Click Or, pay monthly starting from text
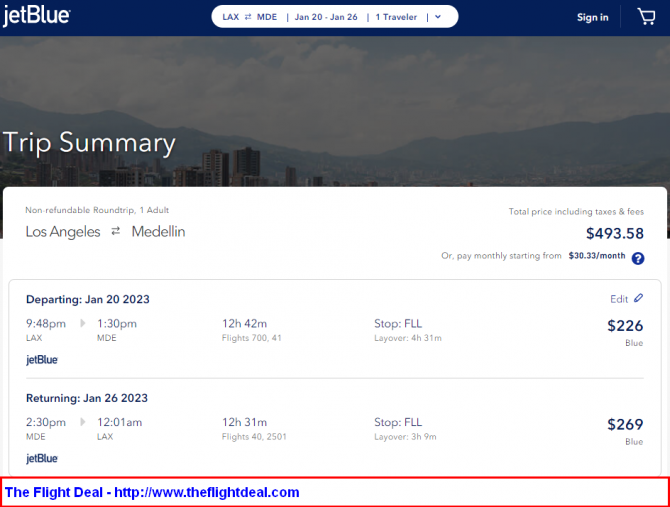Viewport: 670px width, 507px height. pyautogui.click(x=501, y=256)
